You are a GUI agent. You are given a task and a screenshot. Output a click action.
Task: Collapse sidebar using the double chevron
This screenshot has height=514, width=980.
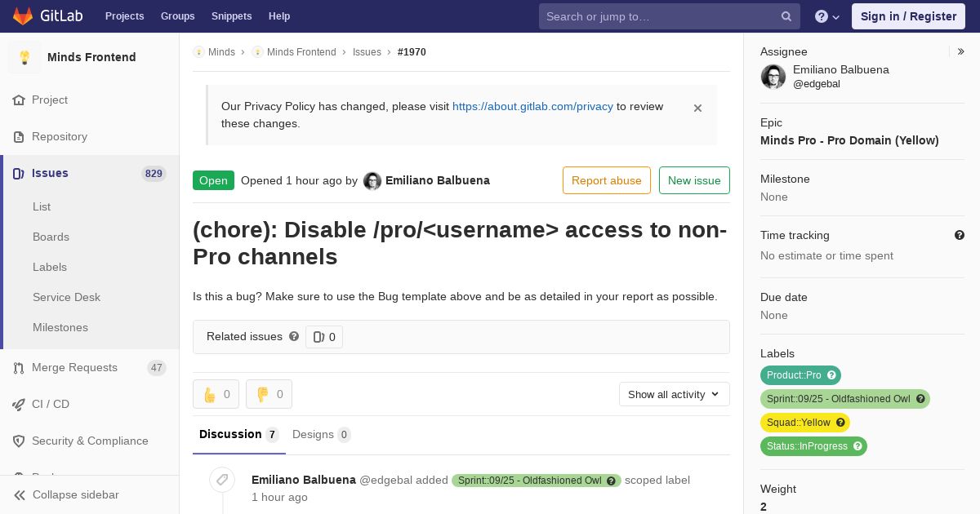click(19, 495)
